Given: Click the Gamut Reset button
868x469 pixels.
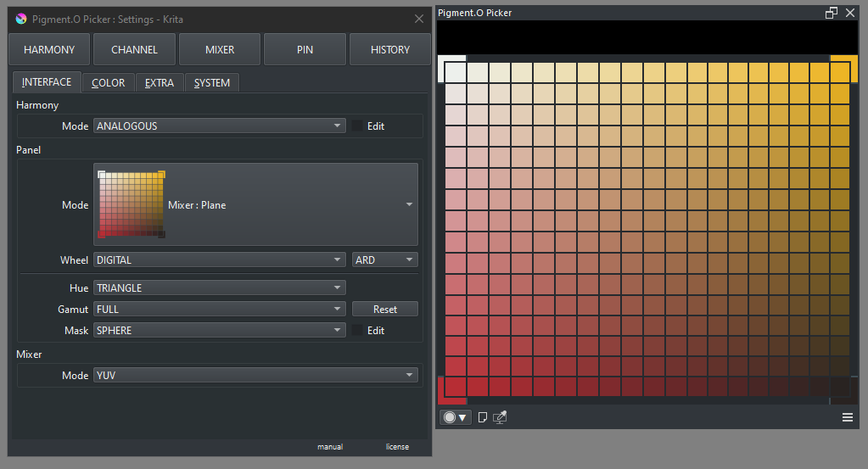Looking at the screenshot, I should click(384, 310).
